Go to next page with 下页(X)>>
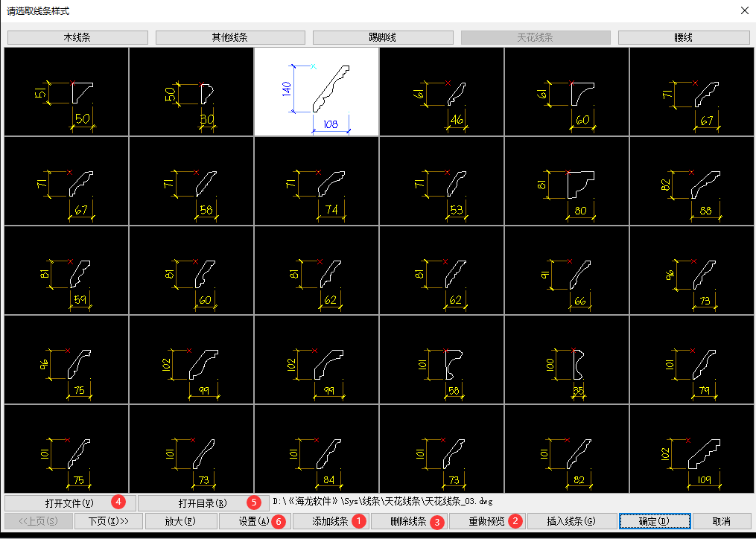This screenshot has width=756, height=539. click(109, 521)
